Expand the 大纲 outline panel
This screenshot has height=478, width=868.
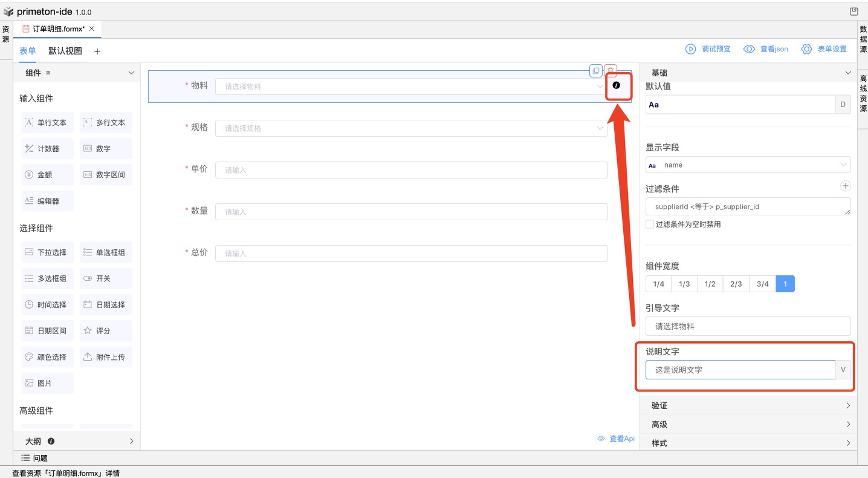(131, 441)
